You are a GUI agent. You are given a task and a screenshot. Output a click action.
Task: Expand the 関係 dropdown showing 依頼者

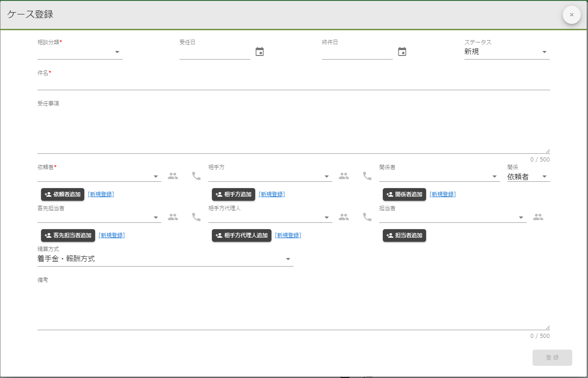pyautogui.click(x=528, y=177)
